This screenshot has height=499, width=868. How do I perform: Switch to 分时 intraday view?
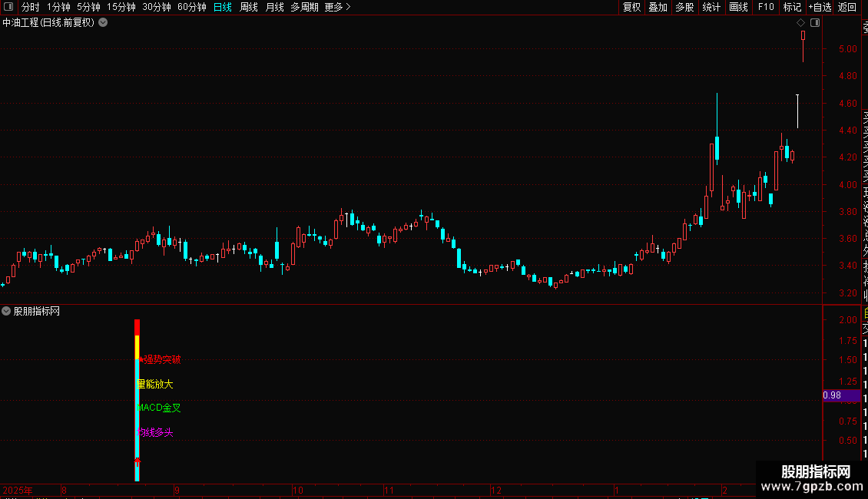[31, 7]
